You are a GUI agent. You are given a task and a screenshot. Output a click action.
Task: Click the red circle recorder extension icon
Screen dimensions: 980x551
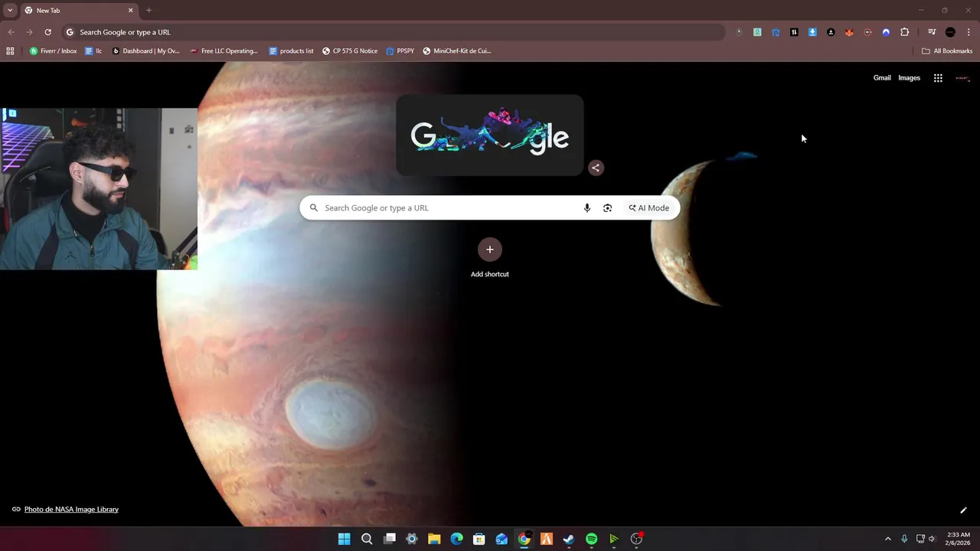tap(867, 32)
